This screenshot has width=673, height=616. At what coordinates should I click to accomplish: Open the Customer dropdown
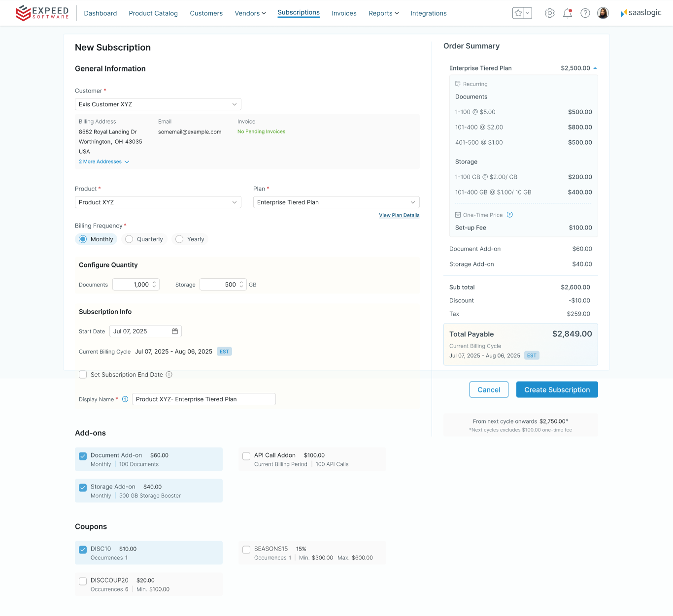click(x=158, y=104)
